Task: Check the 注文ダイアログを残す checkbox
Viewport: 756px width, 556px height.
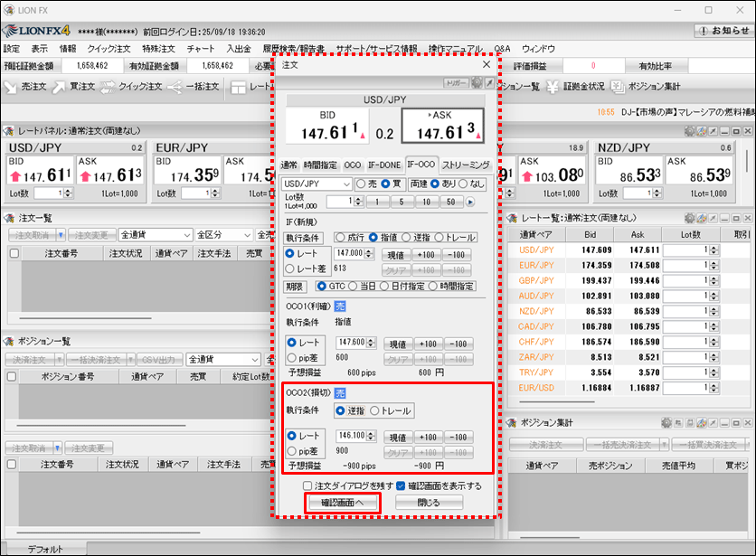Action: point(307,485)
